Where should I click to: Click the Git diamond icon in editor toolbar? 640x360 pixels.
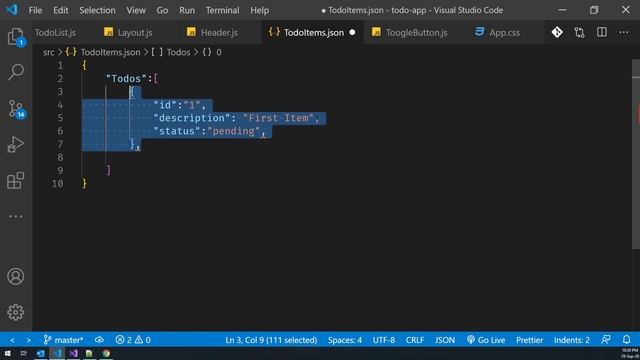pyautogui.click(x=557, y=32)
